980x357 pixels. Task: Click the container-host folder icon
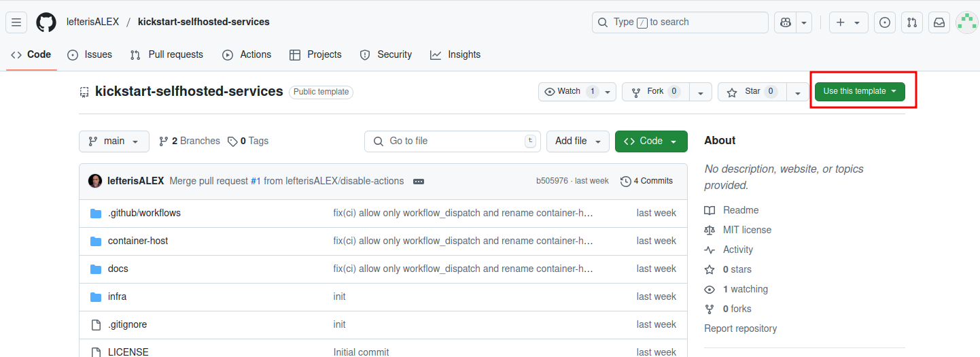[x=96, y=241]
